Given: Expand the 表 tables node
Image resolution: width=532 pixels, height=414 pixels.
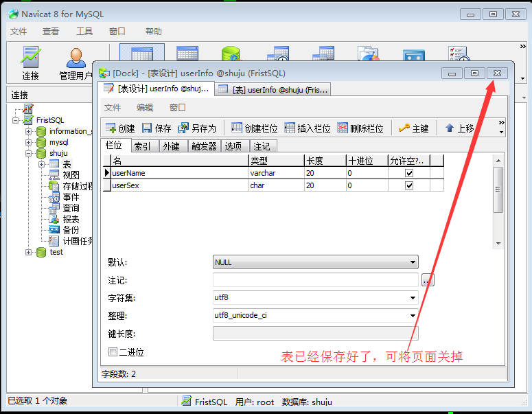Looking at the screenshot, I should pyautogui.click(x=41, y=164).
